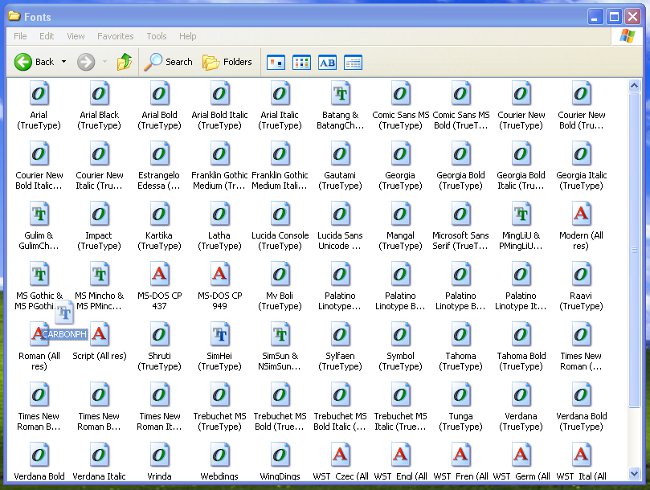Select the Courier New (TrueType) font
Image resolution: width=650 pixels, height=490 pixels.
point(521,93)
